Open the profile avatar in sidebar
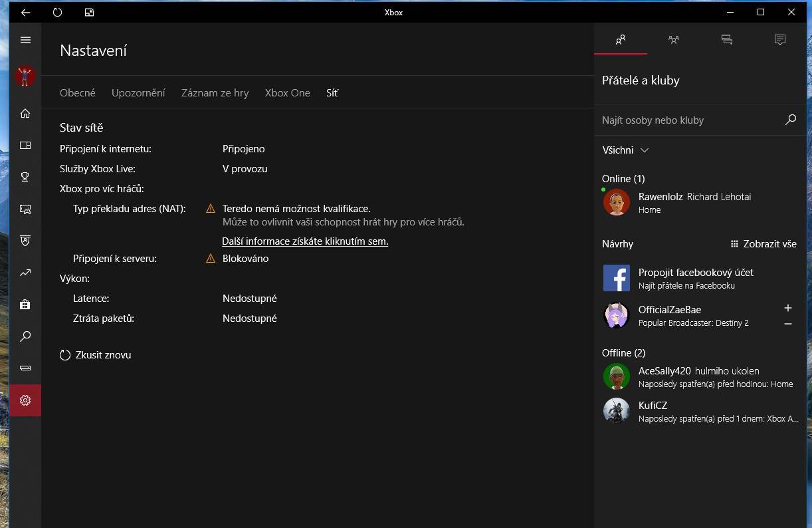The width and height of the screenshot is (812, 528). [x=25, y=76]
